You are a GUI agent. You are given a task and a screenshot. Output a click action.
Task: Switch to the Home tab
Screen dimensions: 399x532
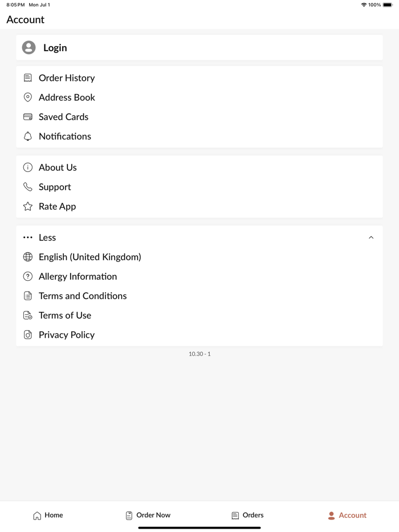coord(48,515)
